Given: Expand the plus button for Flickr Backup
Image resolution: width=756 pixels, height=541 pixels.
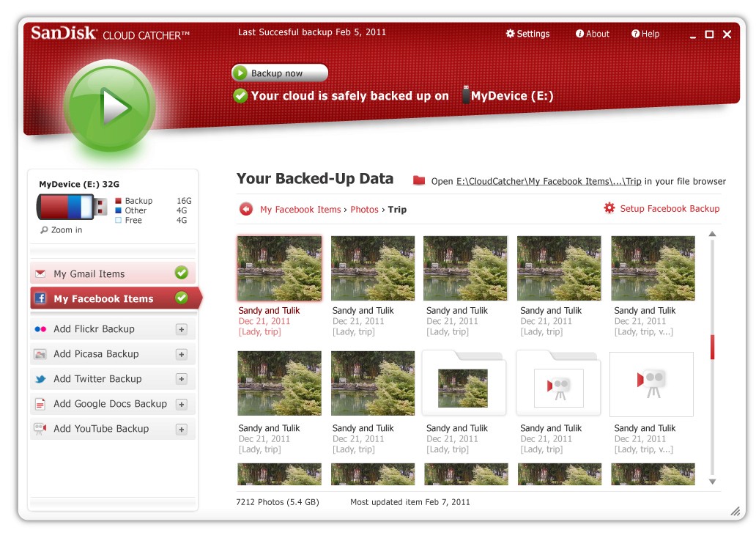Looking at the screenshot, I should [x=181, y=329].
